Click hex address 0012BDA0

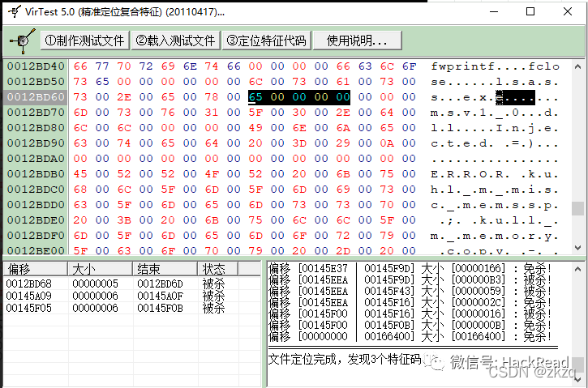36,159
